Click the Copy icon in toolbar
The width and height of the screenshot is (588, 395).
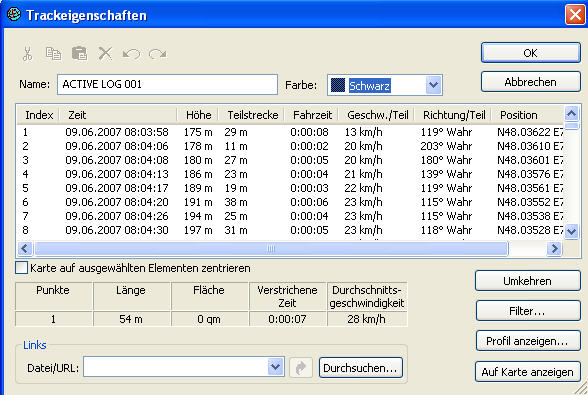coord(53,54)
